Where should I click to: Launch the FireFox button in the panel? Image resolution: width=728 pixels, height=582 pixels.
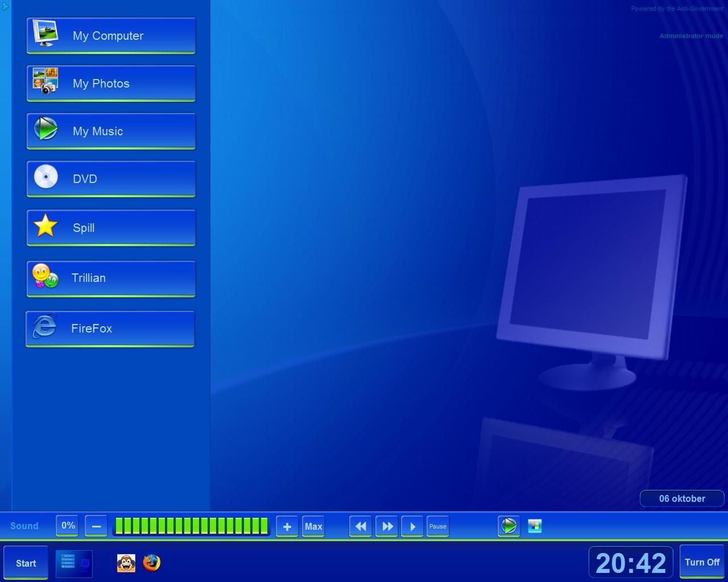tap(110, 329)
